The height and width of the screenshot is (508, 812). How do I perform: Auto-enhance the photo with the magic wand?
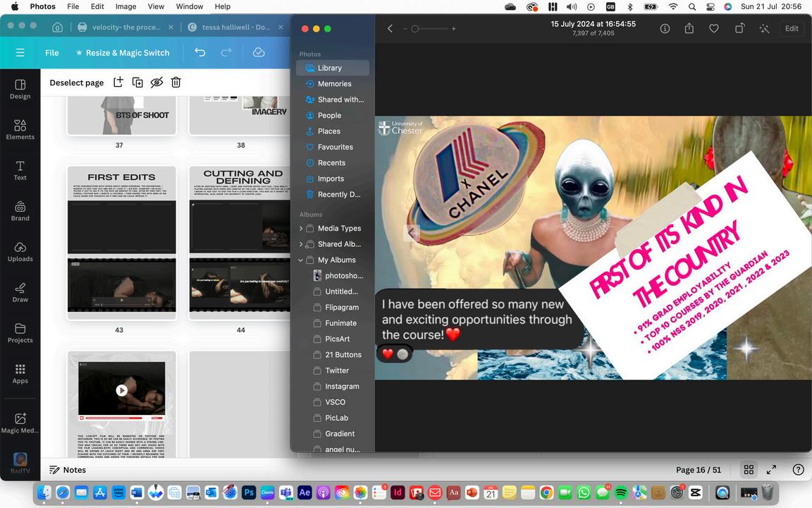pyautogui.click(x=764, y=28)
